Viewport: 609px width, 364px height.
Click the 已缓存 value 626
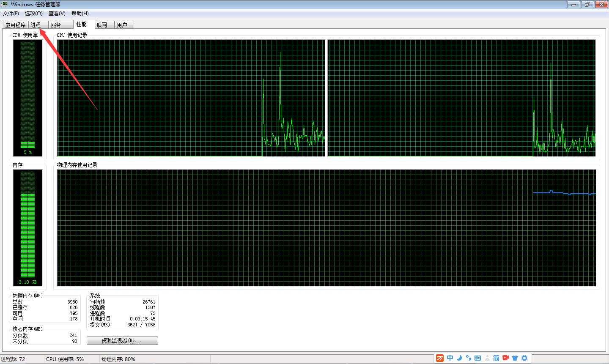point(74,307)
